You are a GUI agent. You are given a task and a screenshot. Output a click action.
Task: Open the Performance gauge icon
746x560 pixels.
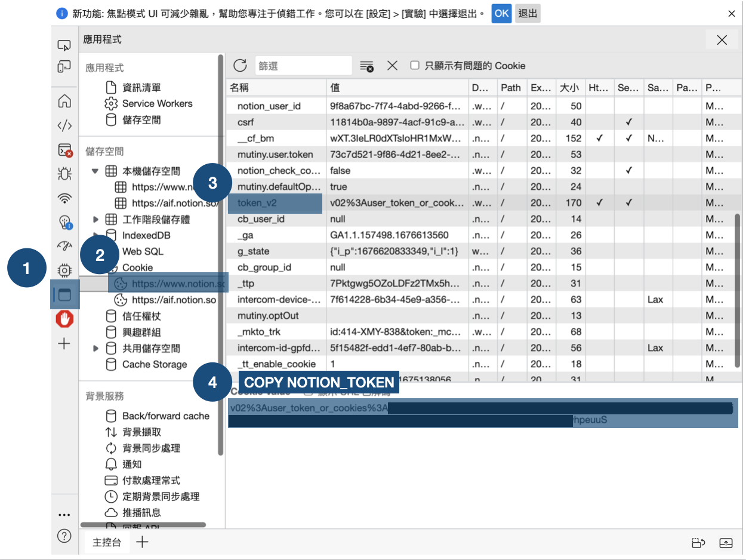(x=64, y=245)
